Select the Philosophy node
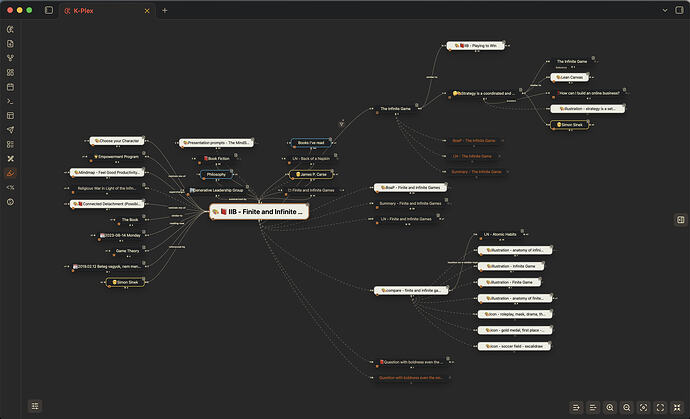 [x=216, y=174]
